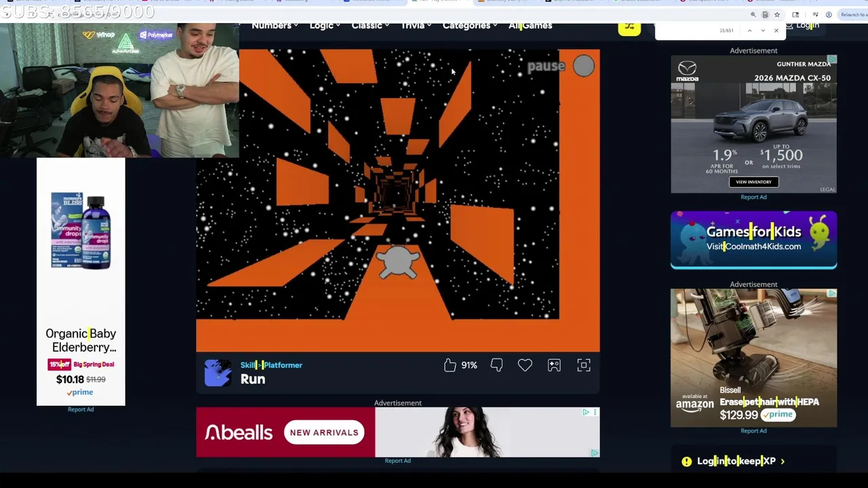Click the gray circle button next to pause

point(583,66)
